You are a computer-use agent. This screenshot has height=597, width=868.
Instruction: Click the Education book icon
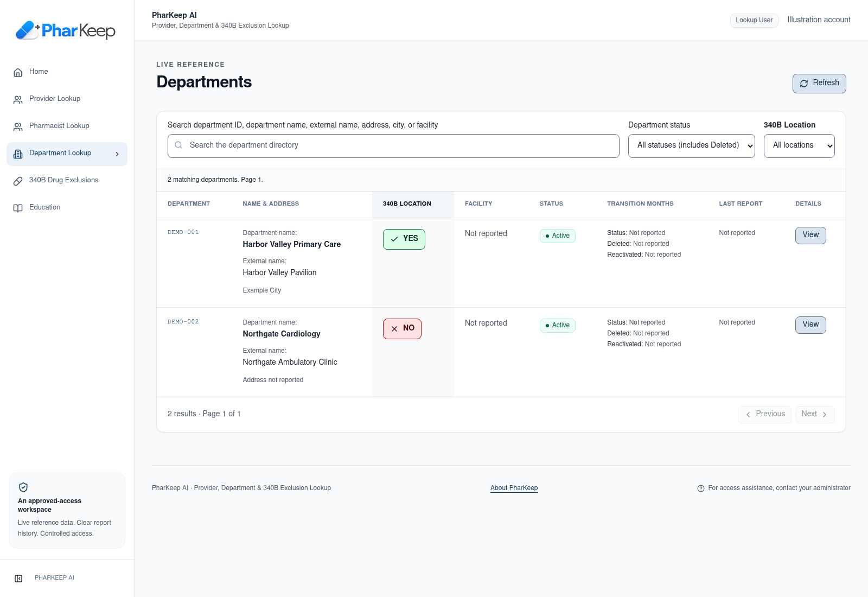pos(18,208)
